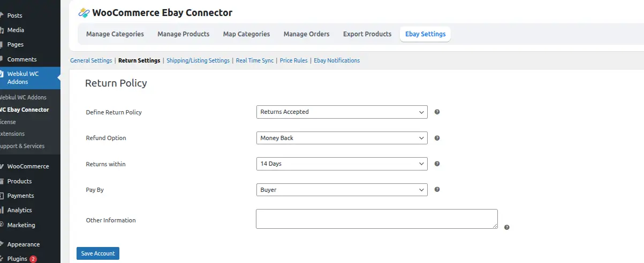Image resolution: width=644 pixels, height=263 pixels.
Task: Expand the Pay By Buyer dropdown
Action: coord(342,189)
